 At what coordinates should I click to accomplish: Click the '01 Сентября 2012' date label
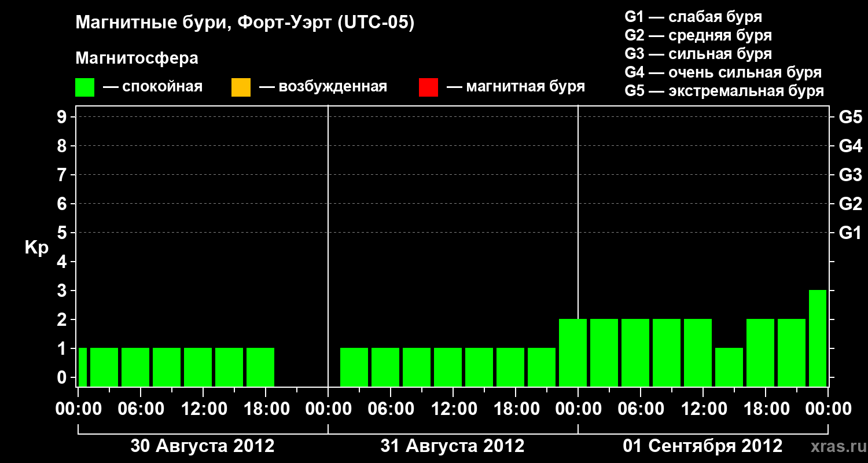pyautogui.click(x=703, y=446)
